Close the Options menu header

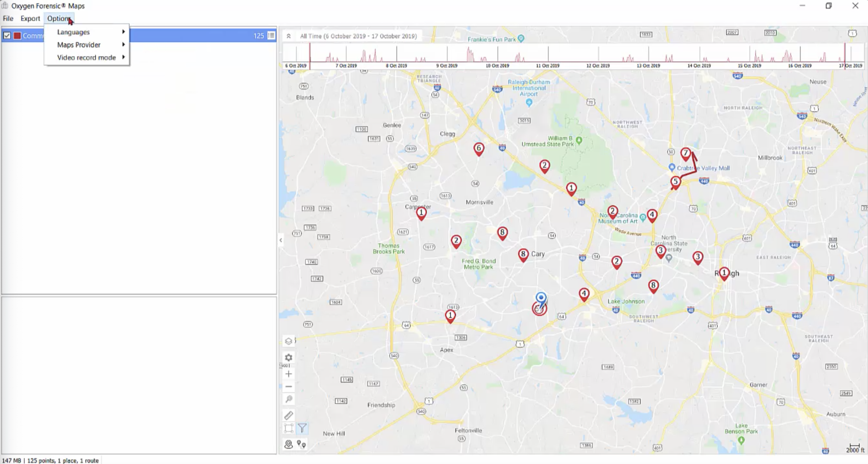tap(59, 18)
